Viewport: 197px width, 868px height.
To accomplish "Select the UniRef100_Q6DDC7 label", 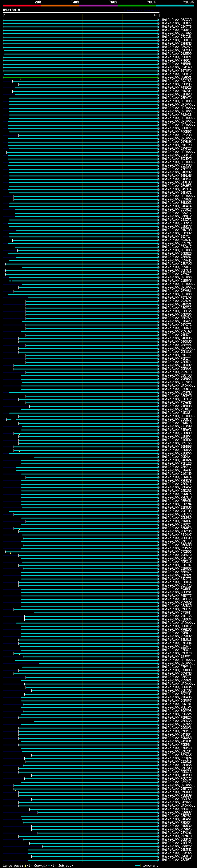I will tap(177, 128).
